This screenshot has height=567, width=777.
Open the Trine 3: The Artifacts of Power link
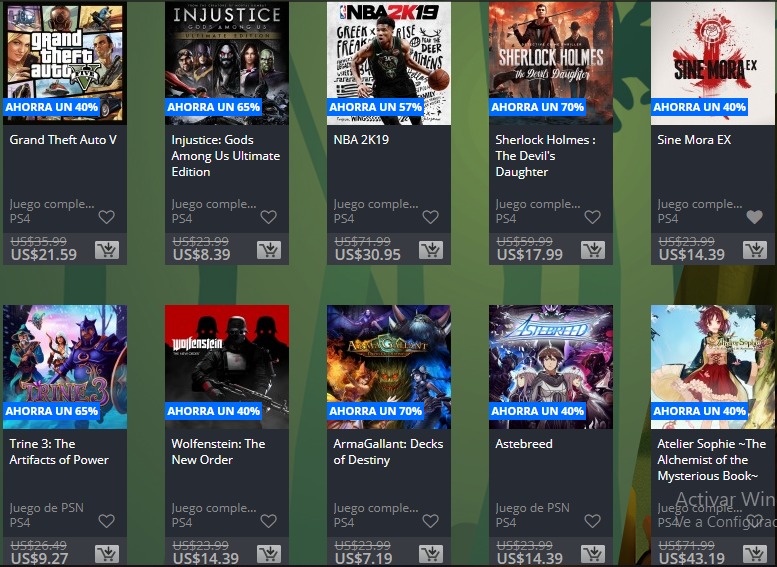(x=59, y=452)
